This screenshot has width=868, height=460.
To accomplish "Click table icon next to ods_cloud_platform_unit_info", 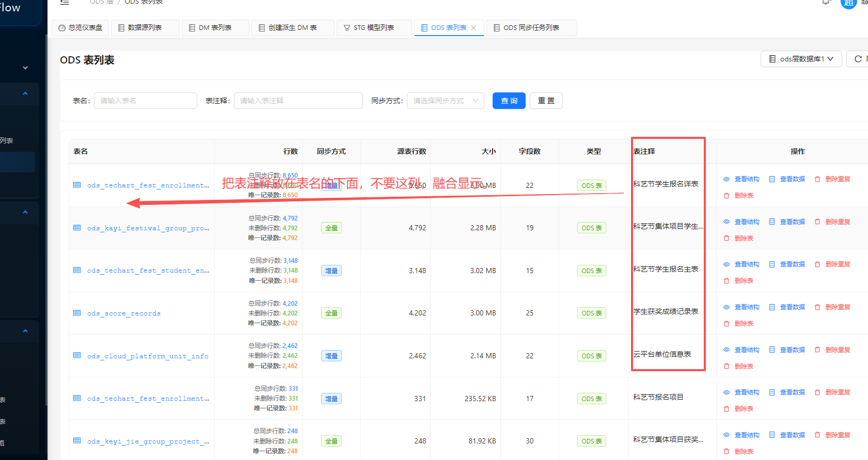I will [77, 356].
